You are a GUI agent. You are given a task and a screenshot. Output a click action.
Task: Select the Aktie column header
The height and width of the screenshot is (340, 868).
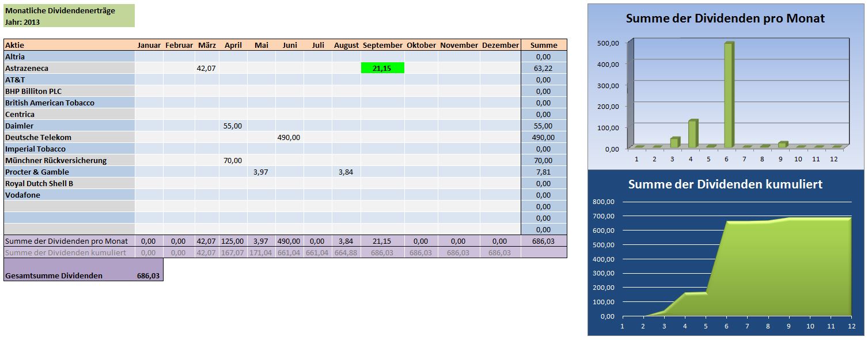(x=69, y=45)
